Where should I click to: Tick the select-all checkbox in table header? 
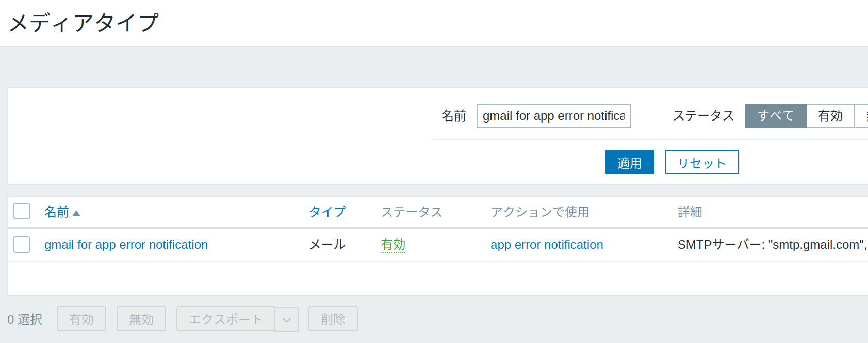pos(22,211)
